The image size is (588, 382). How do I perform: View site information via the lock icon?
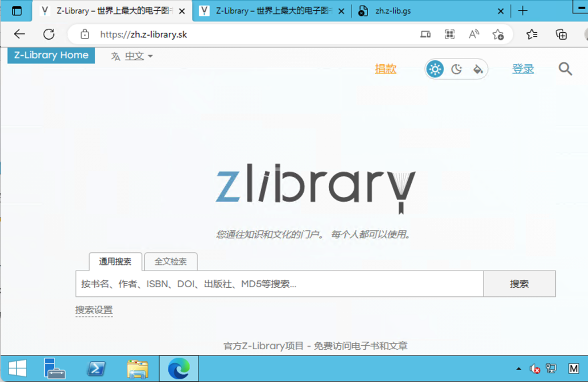tap(85, 34)
